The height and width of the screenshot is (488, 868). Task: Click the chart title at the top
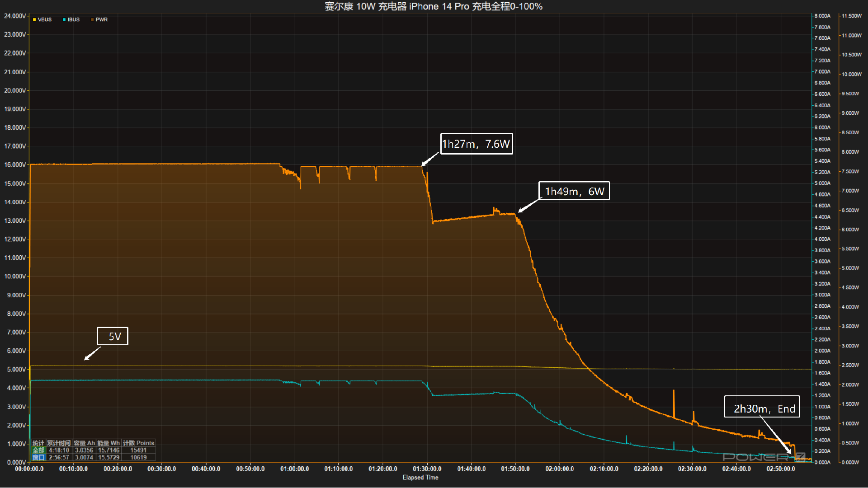pos(433,6)
